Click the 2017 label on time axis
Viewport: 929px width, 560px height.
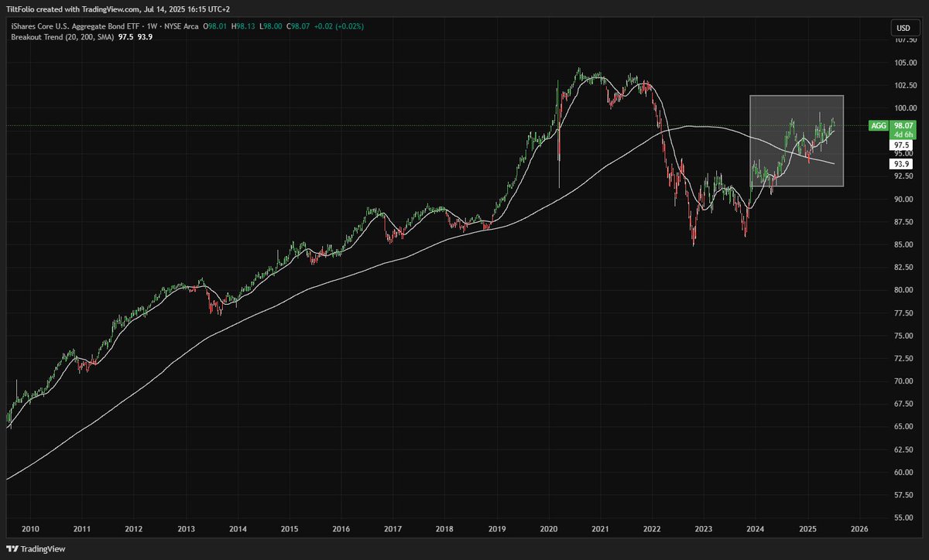pos(393,530)
